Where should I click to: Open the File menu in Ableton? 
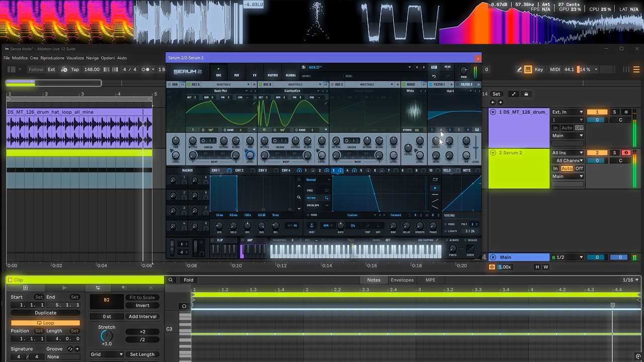click(x=7, y=58)
